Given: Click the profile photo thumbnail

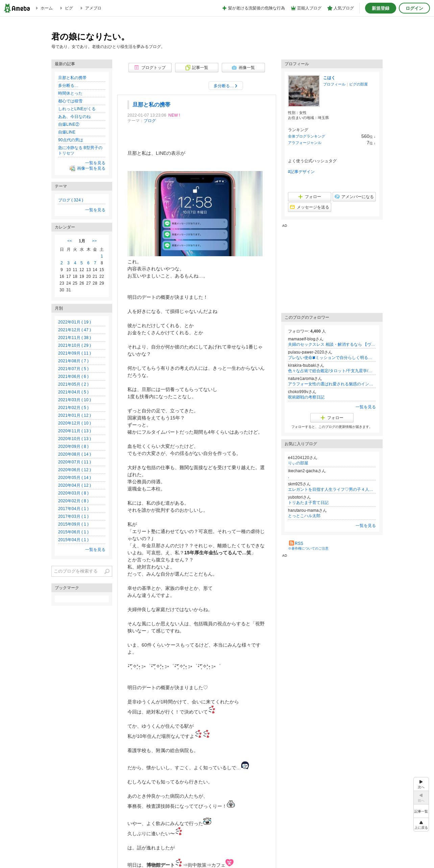Looking at the screenshot, I should click(304, 91).
